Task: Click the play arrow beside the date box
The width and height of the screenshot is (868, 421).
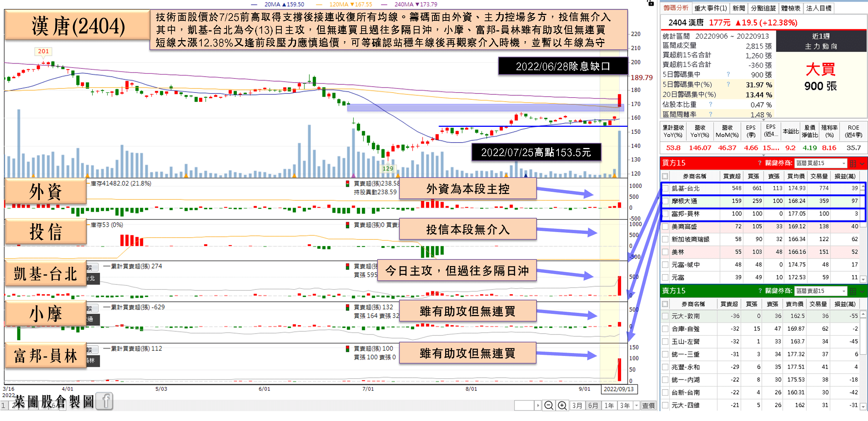Action: (538, 406)
